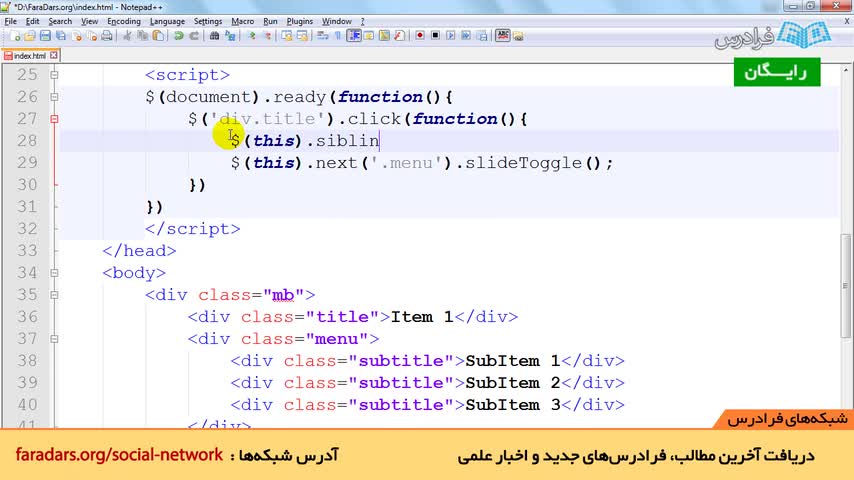This screenshot has width=854, height=480.
Task: Open the Plugins menu
Action: tap(300, 21)
